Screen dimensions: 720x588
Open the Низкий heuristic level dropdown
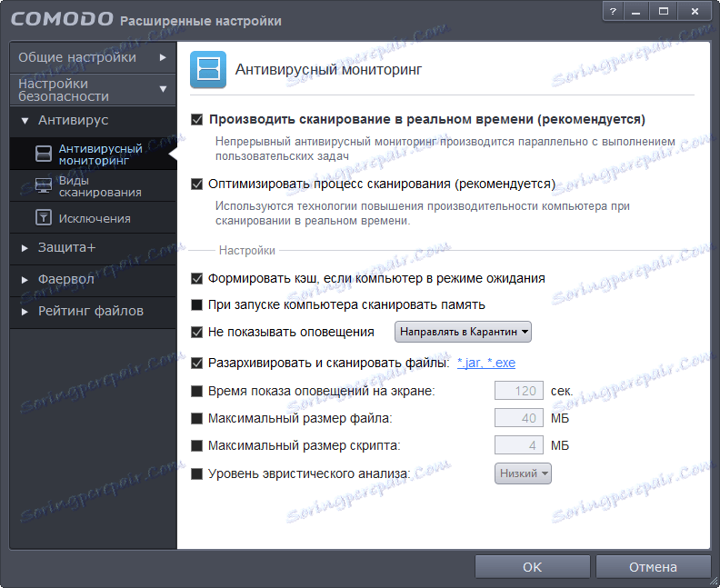(523, 473)
